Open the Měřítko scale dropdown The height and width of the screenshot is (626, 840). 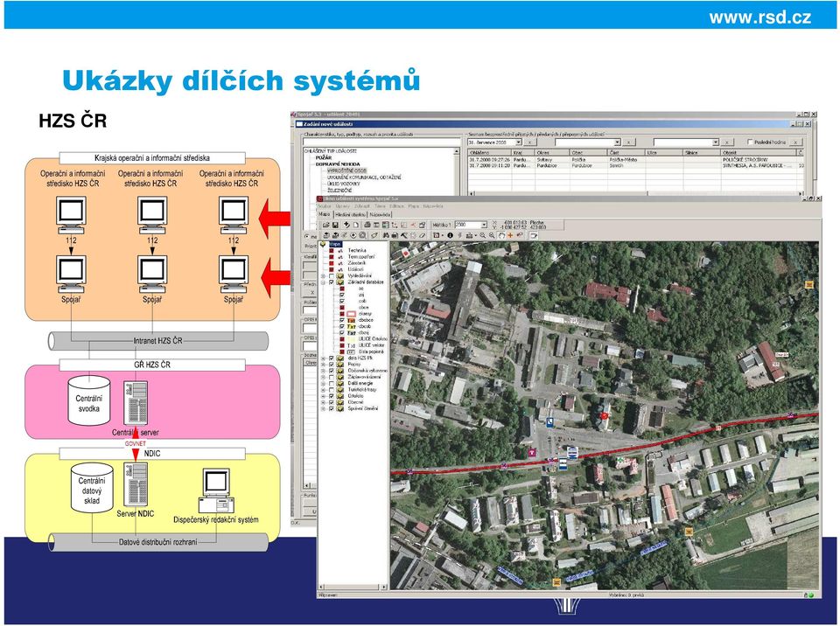coord(484,225)
